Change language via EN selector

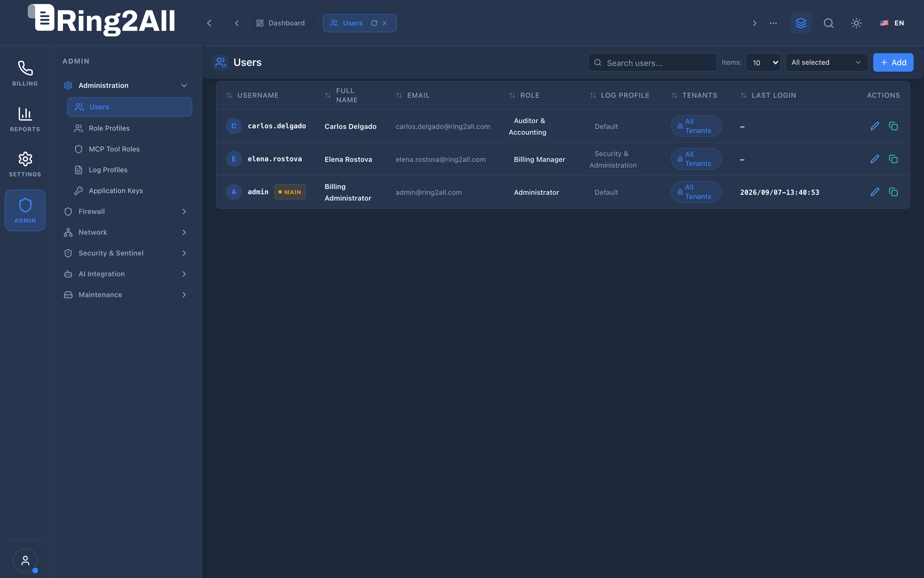(x=892, y=23)
